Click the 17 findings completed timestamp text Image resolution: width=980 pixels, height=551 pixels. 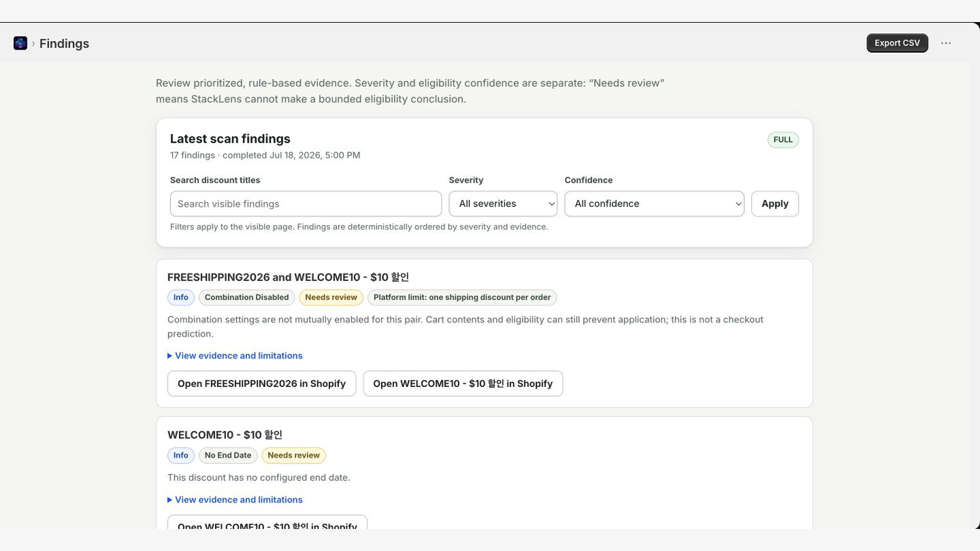pyautogui.click(x=265, y=156)
